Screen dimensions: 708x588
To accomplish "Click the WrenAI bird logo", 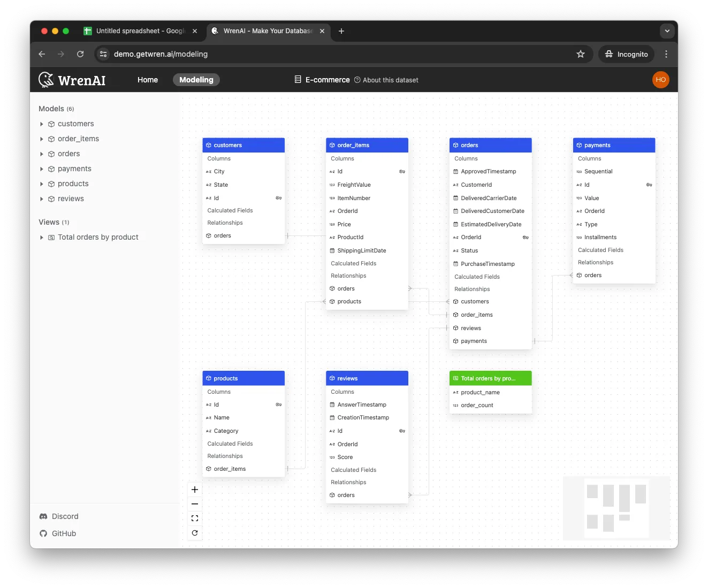I will (47, 80).
